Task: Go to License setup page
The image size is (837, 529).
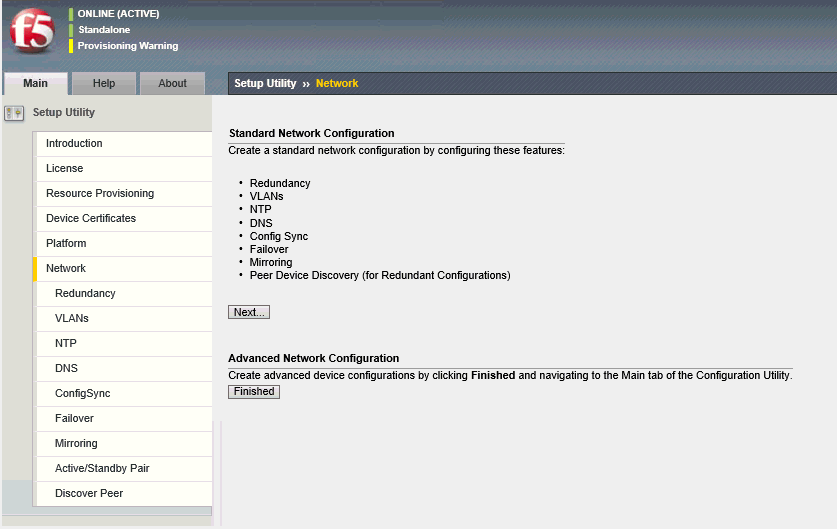Action: (x=65, y=169)
